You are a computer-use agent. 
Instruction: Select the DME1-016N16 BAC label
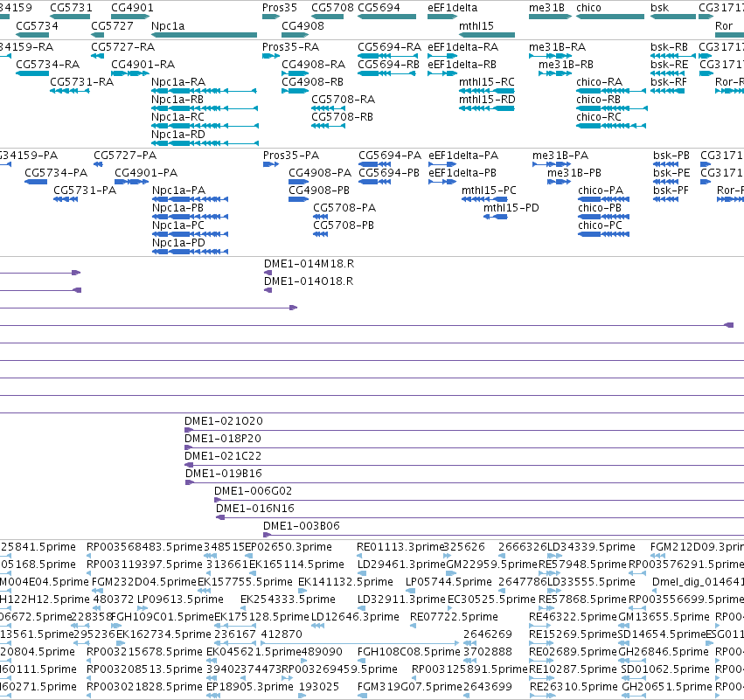[x=255, y=509]
